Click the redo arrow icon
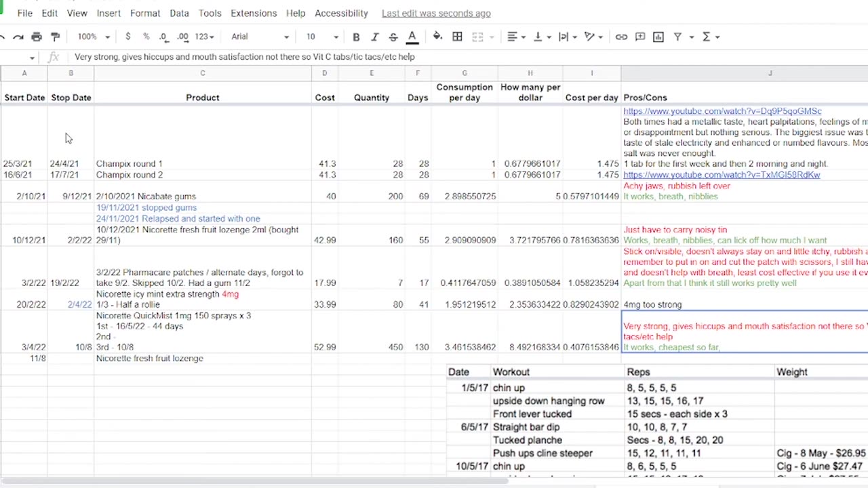 point(18,37)
